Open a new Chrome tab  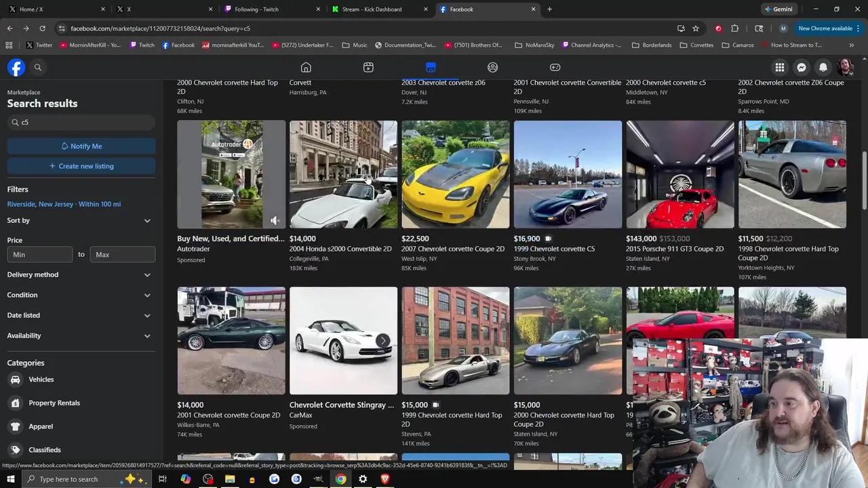[x=549, y=9]
